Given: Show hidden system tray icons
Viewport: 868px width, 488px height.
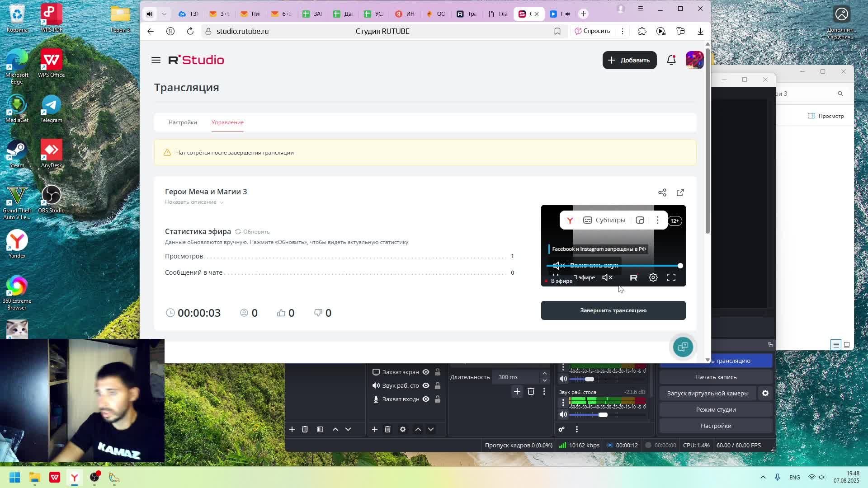Looking at the screenshot, I should (x=763, y=477).
